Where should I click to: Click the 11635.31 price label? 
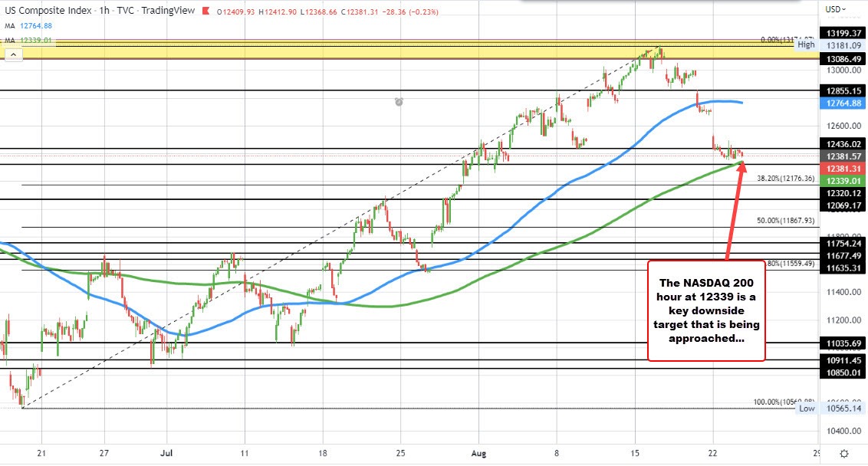tap(843, 267)
